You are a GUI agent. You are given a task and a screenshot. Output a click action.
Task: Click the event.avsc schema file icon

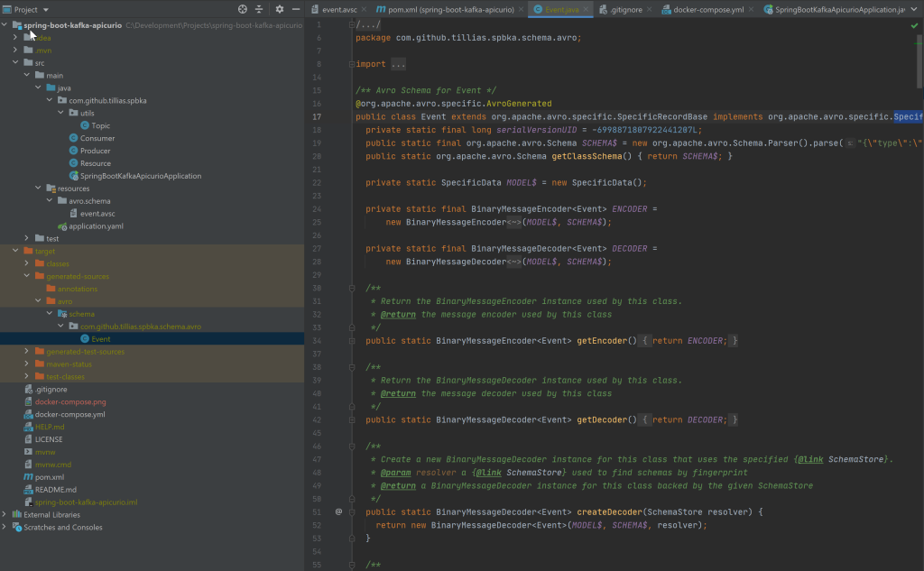tap(73, 213)
